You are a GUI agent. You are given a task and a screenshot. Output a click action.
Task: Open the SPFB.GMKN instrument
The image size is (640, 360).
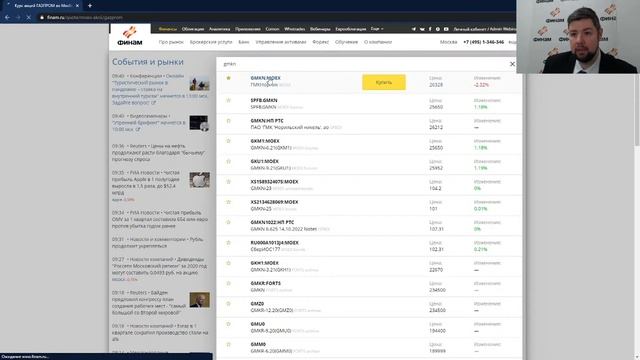pos(264,100)
